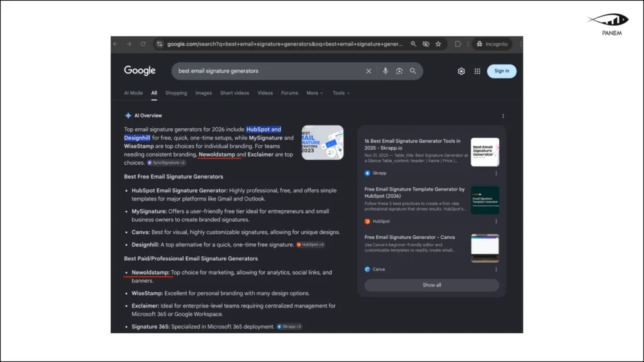This screenshot has height=362, width=644.
Task: Click the HubSpot favicon icon
Action: pos(367,221)
